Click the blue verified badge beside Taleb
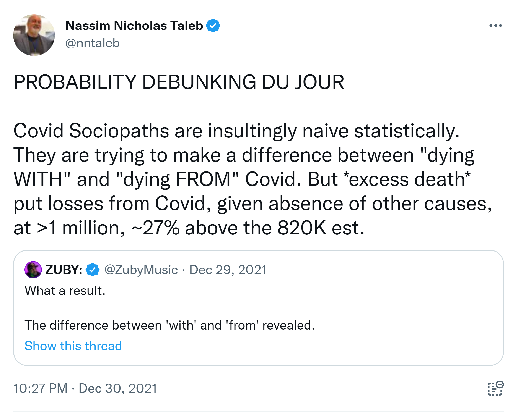The image size is (513, 420). click(213, 25)
